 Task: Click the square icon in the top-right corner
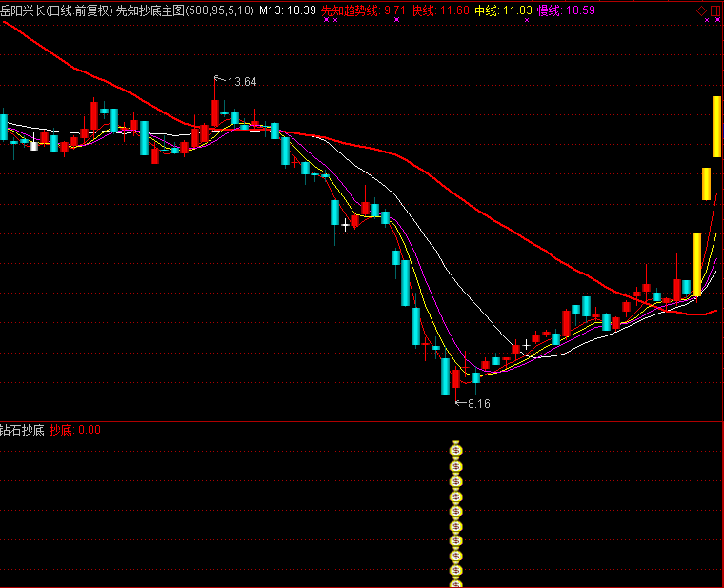(715, 10)
